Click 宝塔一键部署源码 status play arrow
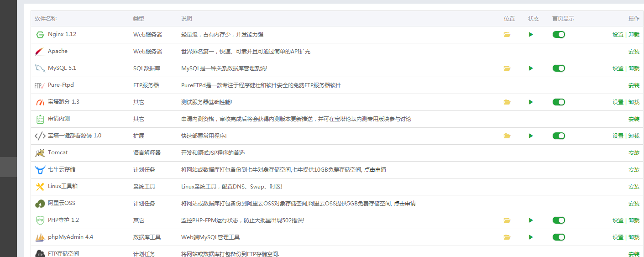This screenshot has width=644, height=257. (x=531, y=136)
